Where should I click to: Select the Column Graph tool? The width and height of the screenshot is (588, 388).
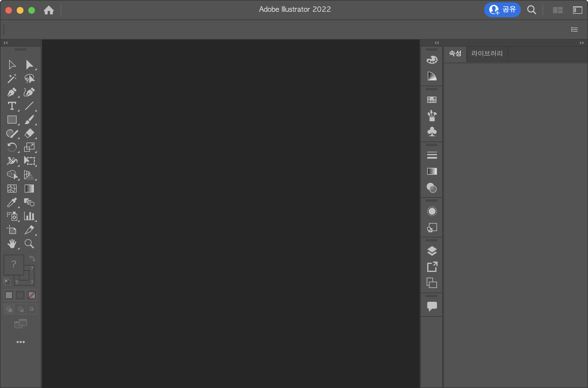point(29,216)
